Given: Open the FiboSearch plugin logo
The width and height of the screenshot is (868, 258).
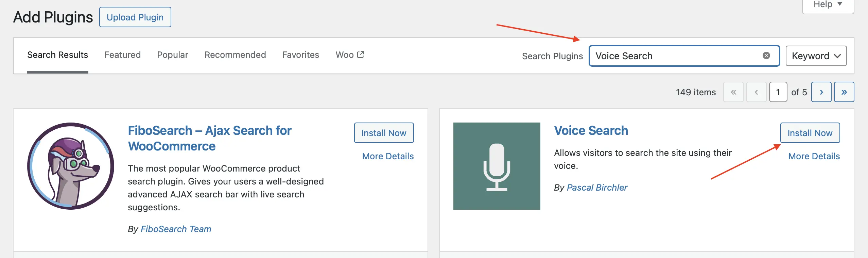Looking at the screenshot, I should pos(71,166).
